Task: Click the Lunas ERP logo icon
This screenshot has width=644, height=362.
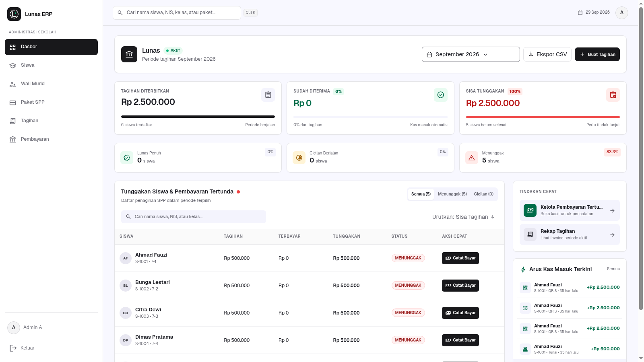Action: pos(14,14)
